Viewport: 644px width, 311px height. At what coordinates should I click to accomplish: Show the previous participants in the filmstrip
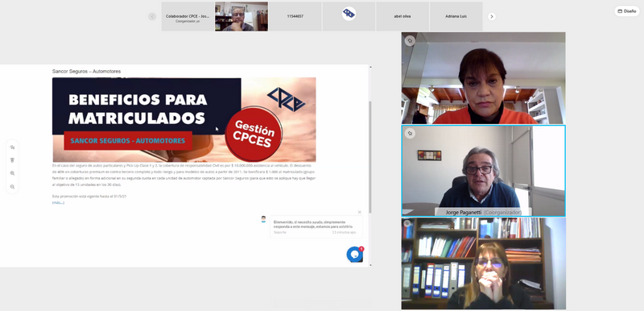coord(152,16)
